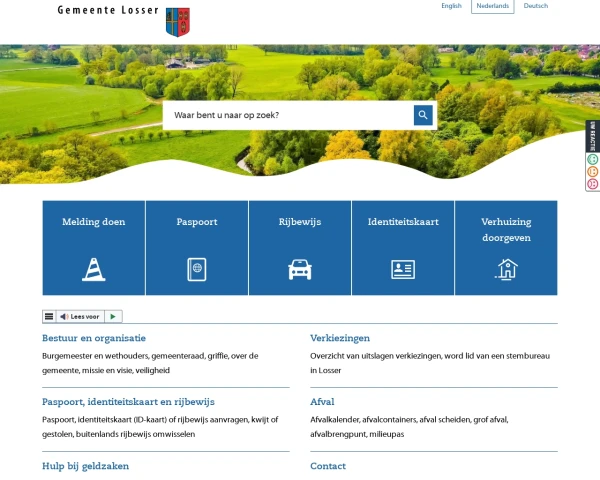Screen dimensions: 600x480
Task: Open the Verkiezingen link
Action: point(340,338)
